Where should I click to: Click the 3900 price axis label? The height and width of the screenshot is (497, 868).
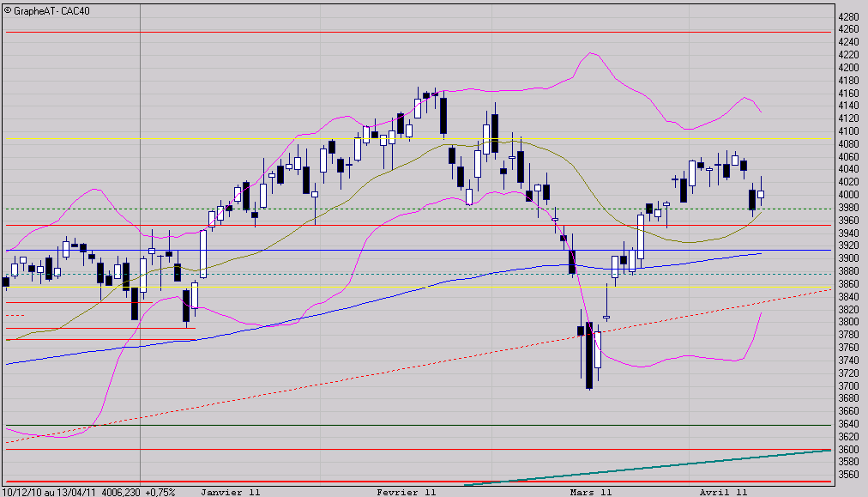coord(848,258)
